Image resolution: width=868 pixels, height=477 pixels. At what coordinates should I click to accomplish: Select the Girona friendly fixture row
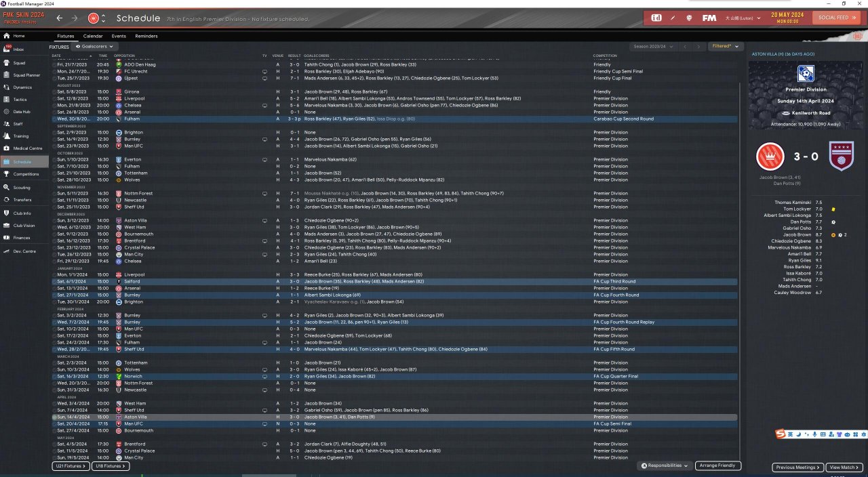click(395, 91)
